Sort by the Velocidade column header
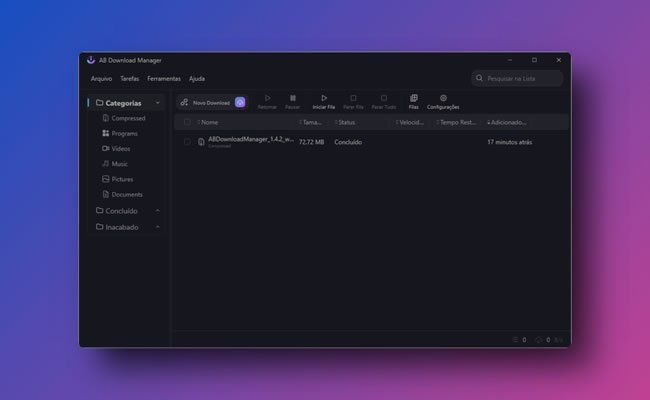650x400 pixels. coord(411,122)
